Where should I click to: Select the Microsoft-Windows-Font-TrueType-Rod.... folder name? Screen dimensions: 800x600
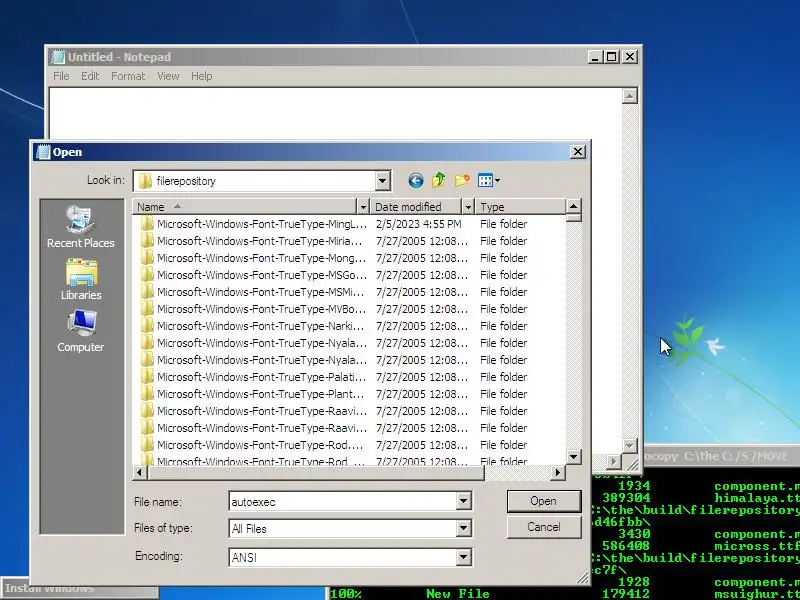point(260,445)
